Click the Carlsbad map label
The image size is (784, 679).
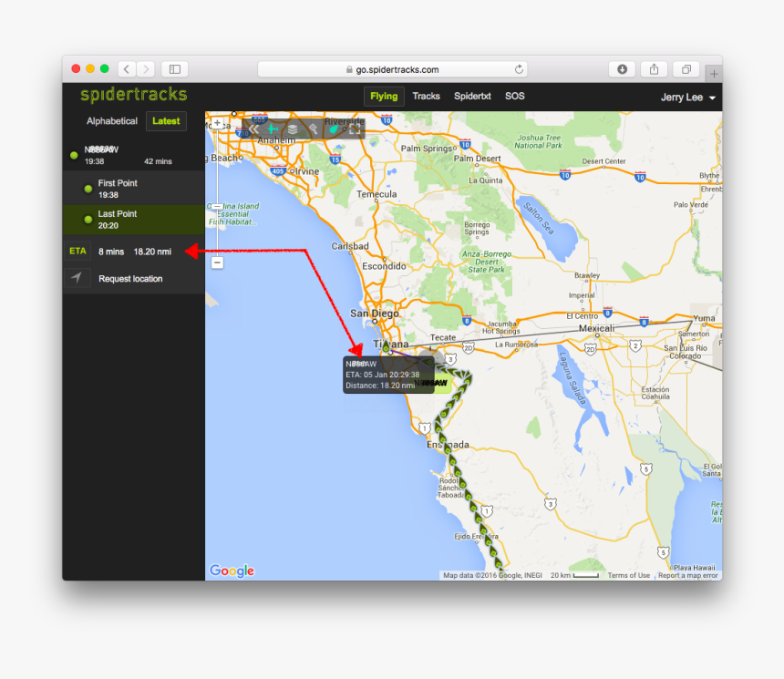(x=350, y=246)
